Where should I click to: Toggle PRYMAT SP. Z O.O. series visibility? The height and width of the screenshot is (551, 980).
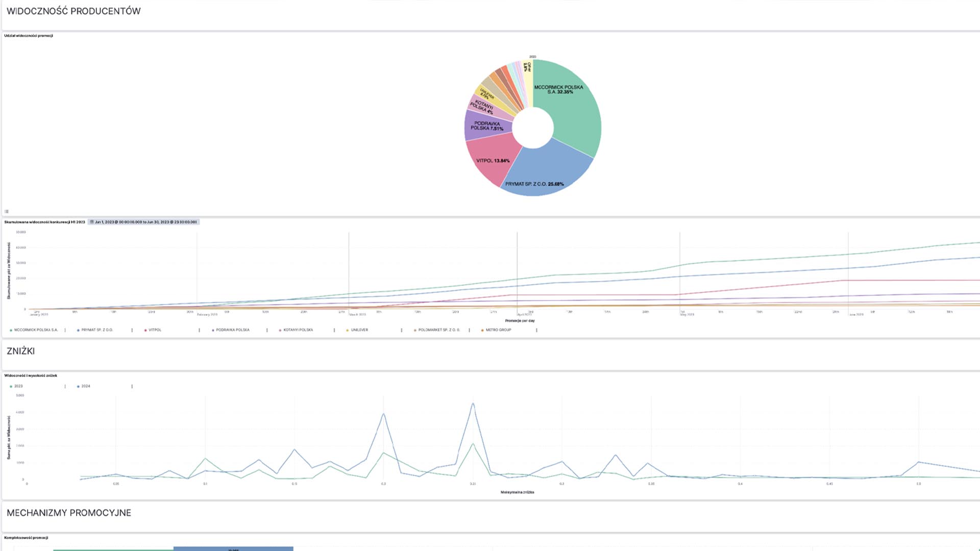(x=97, y=330)
